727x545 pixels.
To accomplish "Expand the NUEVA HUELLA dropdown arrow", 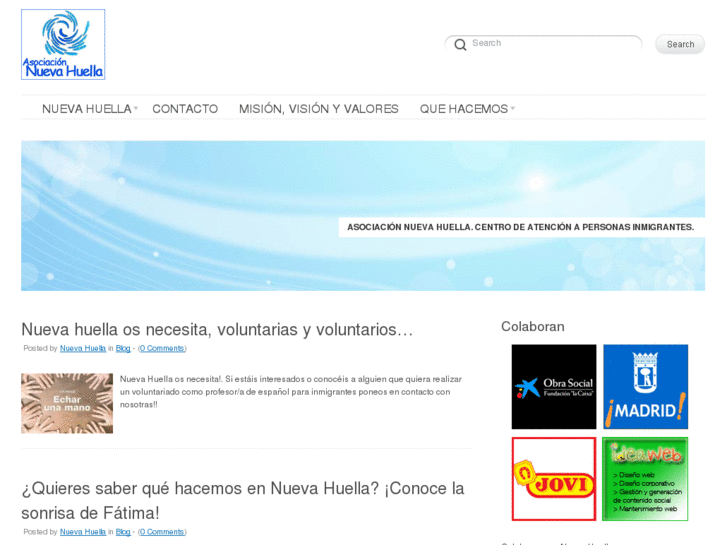I will pos(136,109).
